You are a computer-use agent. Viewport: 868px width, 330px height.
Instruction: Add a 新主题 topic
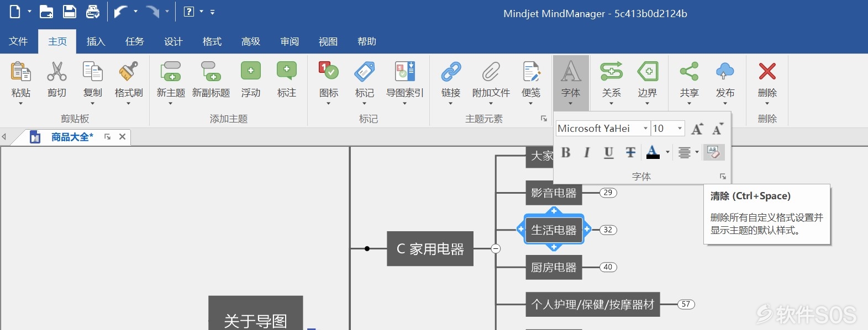[x=171, y=82]
